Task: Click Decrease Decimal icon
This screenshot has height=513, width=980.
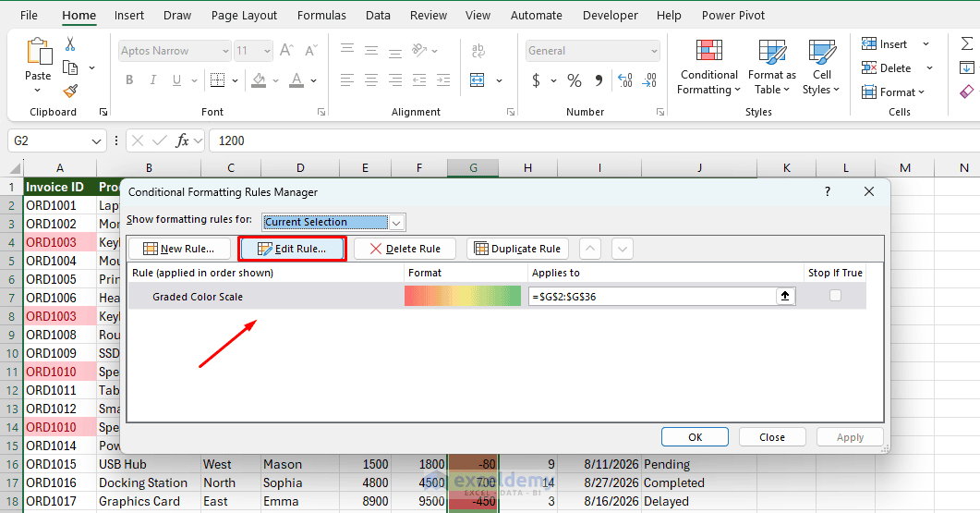Action: pos(650,80)
